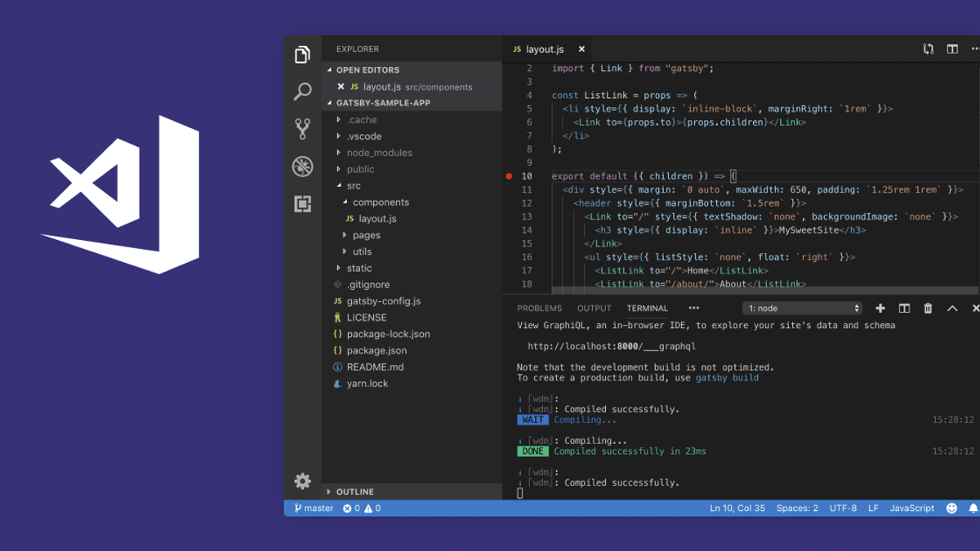Click the open changes icon in editor toolbar
The width and height of the screenshot is (980, 551).
[929, 49]
